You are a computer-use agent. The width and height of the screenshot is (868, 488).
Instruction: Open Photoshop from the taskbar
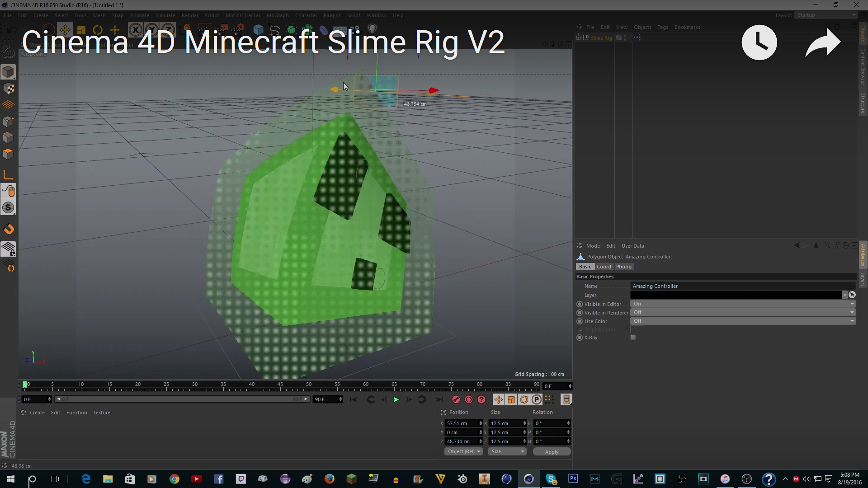click(573, 479)
